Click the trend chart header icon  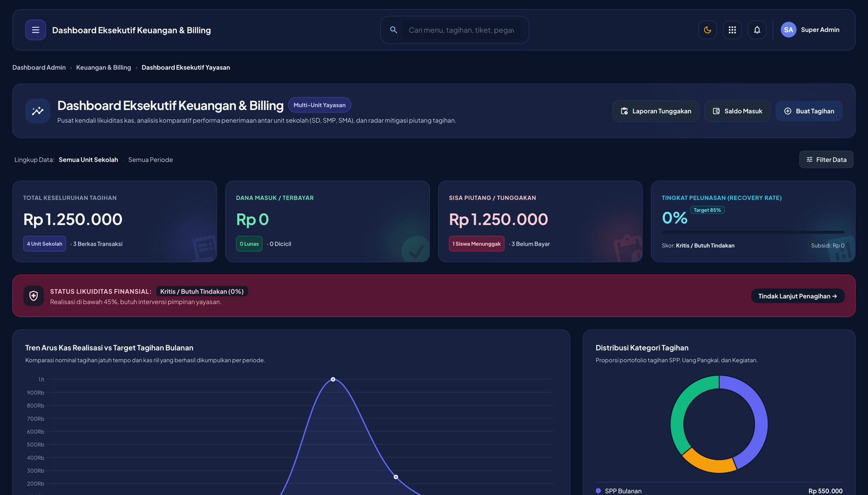(37, 111)
